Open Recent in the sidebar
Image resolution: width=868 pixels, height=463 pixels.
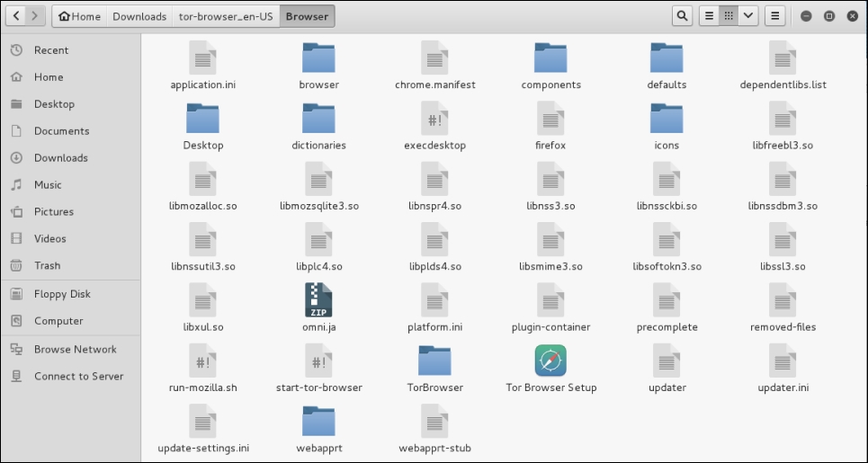(x=70, y=50)
